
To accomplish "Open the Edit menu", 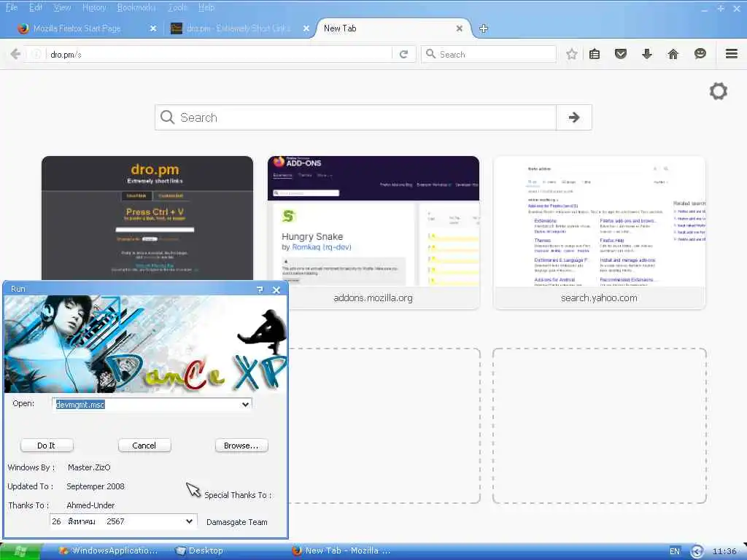I will (x=35, y=7).
